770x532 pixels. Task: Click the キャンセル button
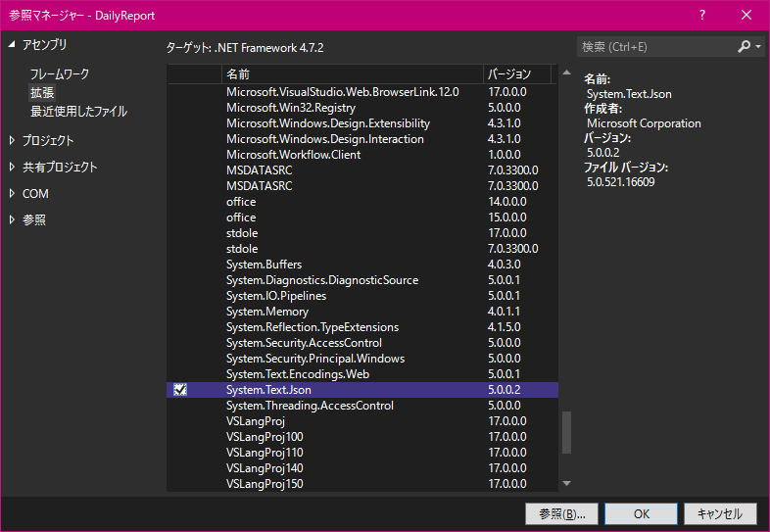pos(720,513)
